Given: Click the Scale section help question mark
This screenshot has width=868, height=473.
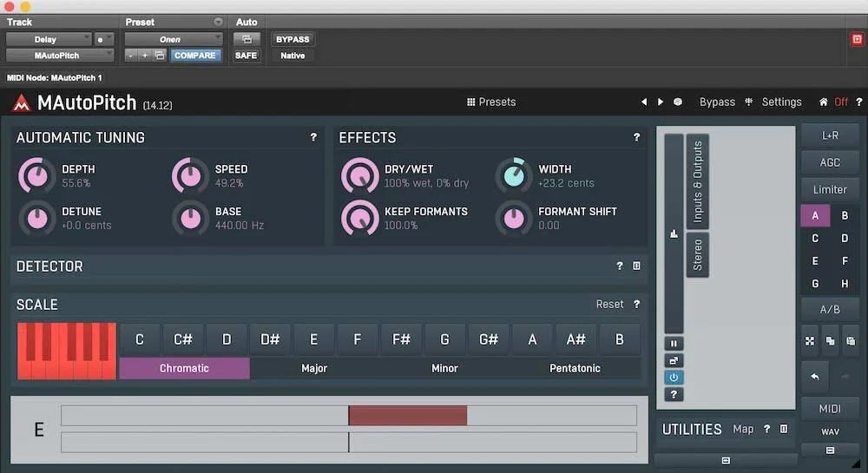Looking at the screenshot, I should click(x=636, y=305).
